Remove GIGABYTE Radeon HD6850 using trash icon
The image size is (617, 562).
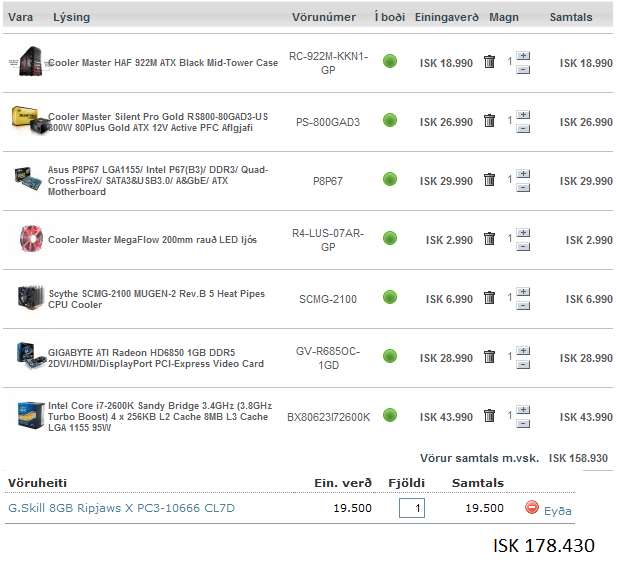(x=489, y=357)
